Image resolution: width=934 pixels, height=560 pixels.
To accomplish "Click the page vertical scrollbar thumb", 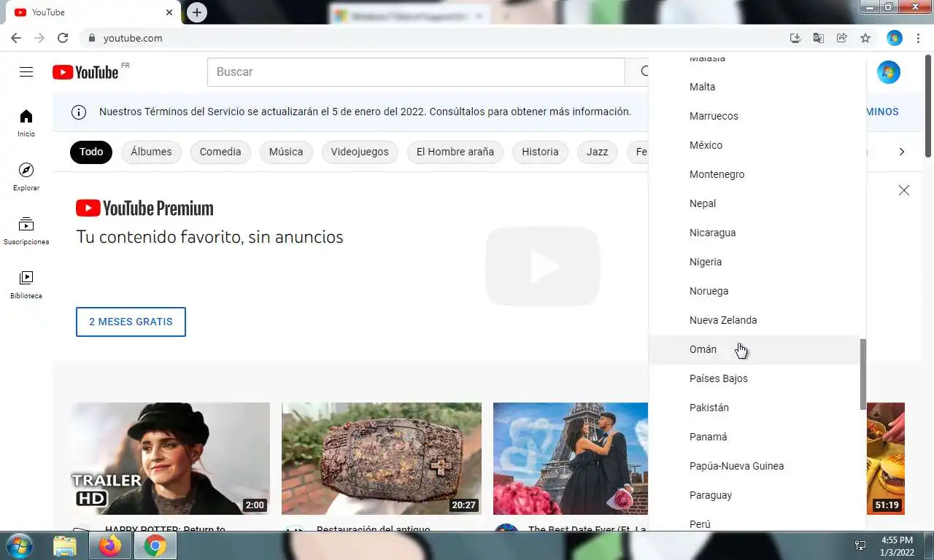I will 928,106.
